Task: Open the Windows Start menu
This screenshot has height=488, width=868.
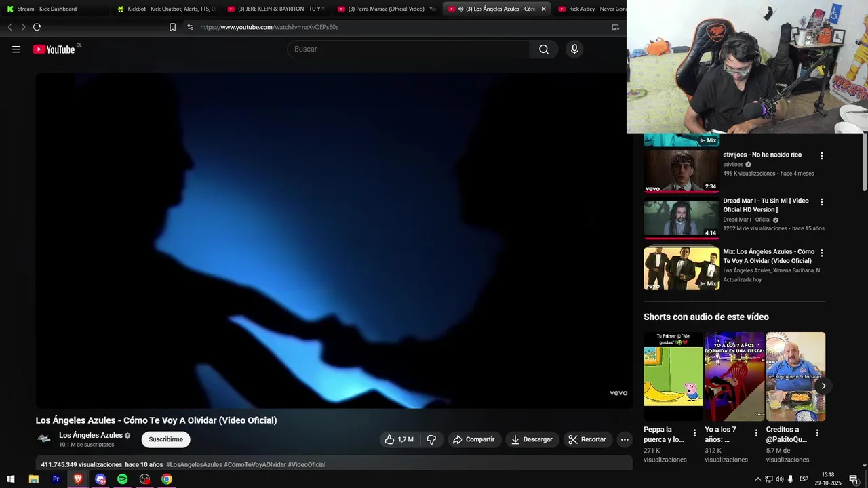Action: 11,479
